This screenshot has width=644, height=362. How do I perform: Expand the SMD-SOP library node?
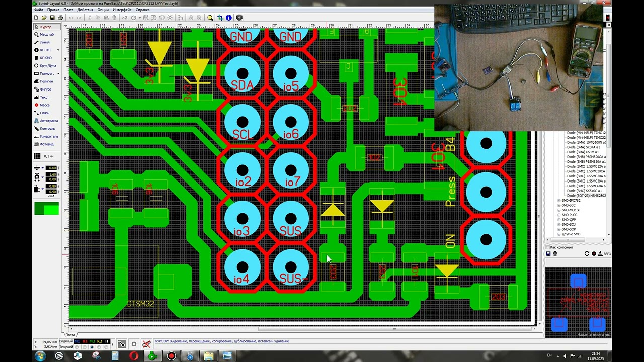(559, 229)
